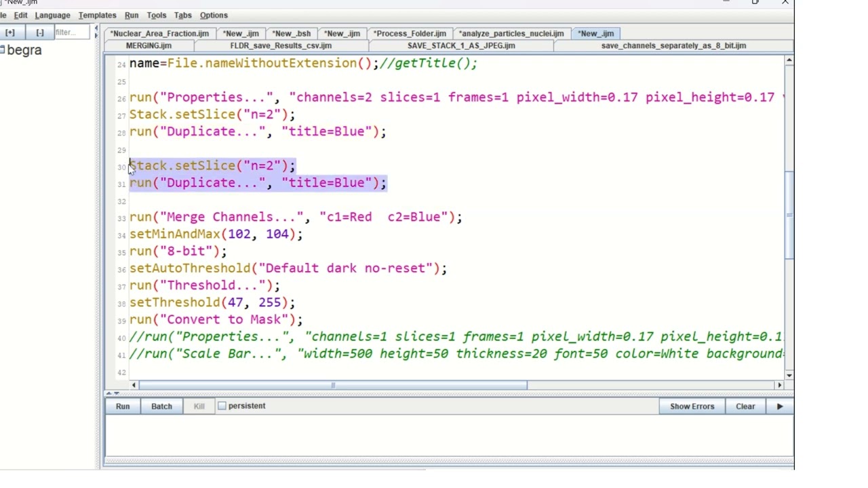
Task: Click the Batch button
Action: point(161,406)
